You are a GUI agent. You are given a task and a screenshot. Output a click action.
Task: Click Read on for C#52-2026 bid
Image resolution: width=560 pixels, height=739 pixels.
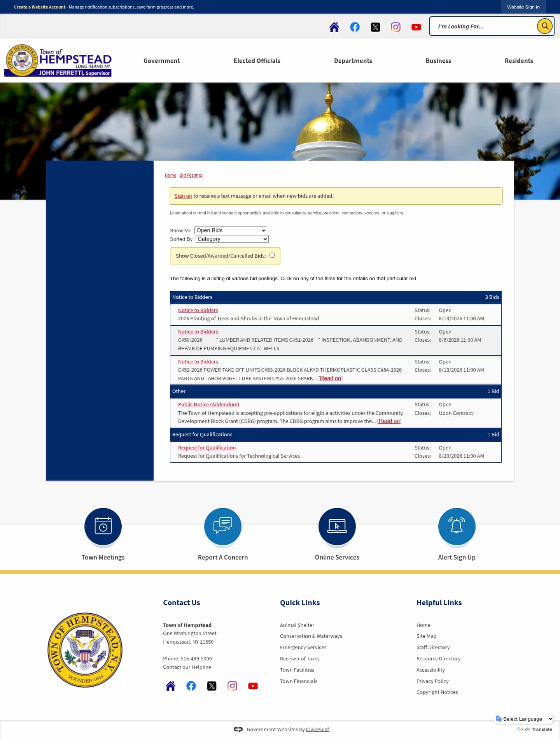[x=331, y=378]
